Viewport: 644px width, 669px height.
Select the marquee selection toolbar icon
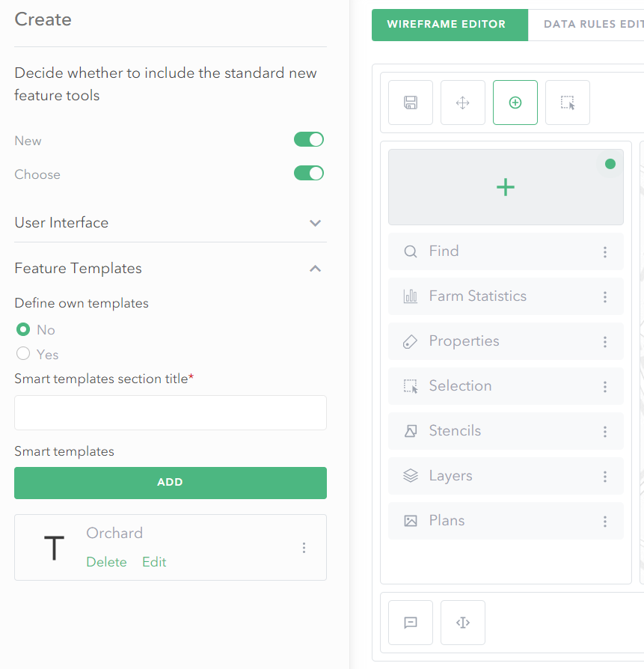pyautogui.click(x=567, y=103)
